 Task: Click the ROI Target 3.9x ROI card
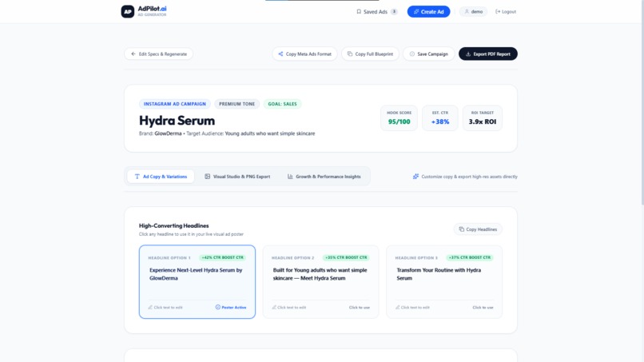pyautogui.click(x=482, y=118)
